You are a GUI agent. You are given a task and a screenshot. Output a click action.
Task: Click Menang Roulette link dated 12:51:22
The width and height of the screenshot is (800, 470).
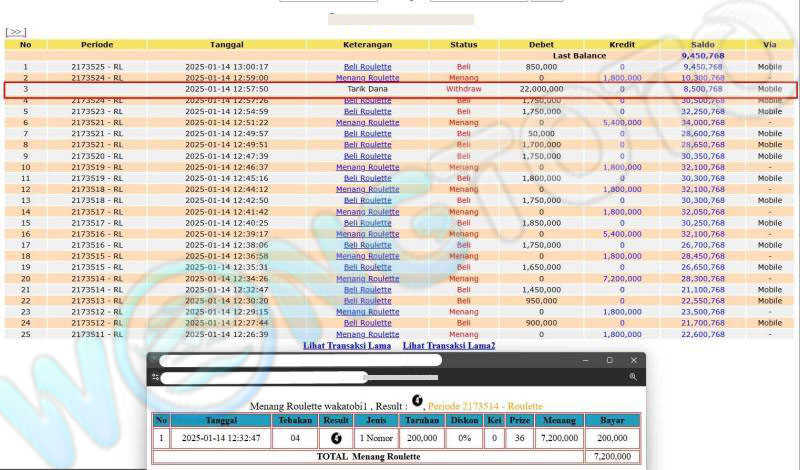pyautogui.click(x=367, y=122)
